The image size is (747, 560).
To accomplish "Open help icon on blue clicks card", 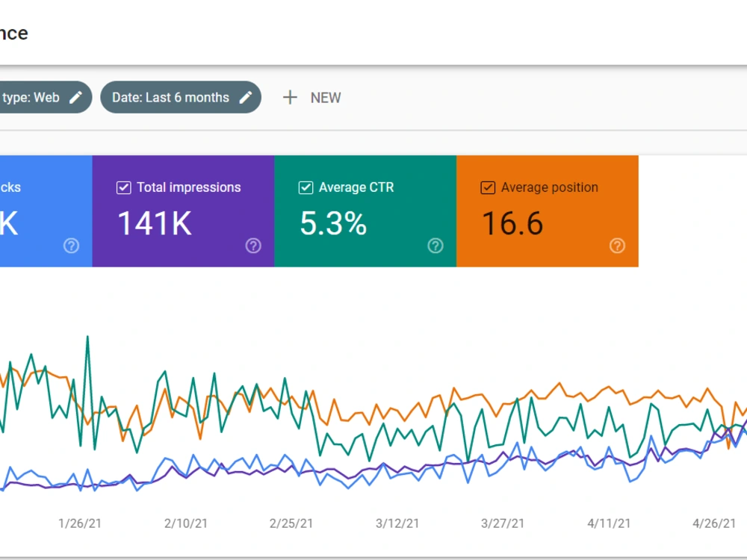I will point(71,246).
